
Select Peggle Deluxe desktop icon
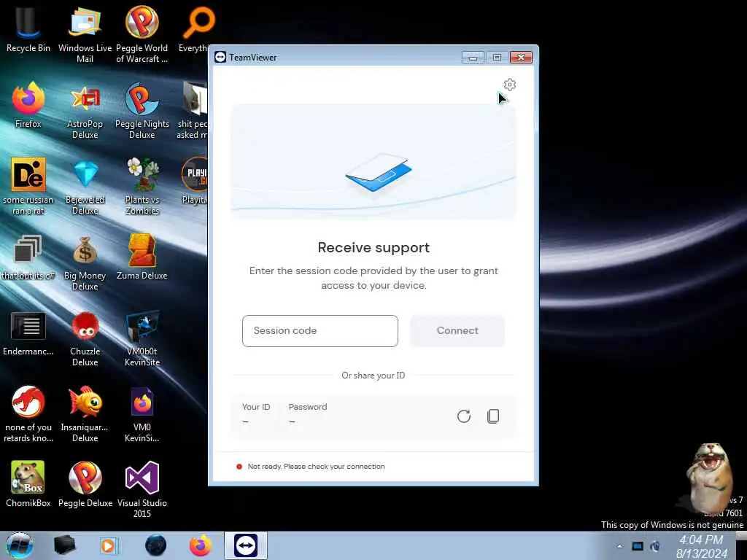(85, 485)
